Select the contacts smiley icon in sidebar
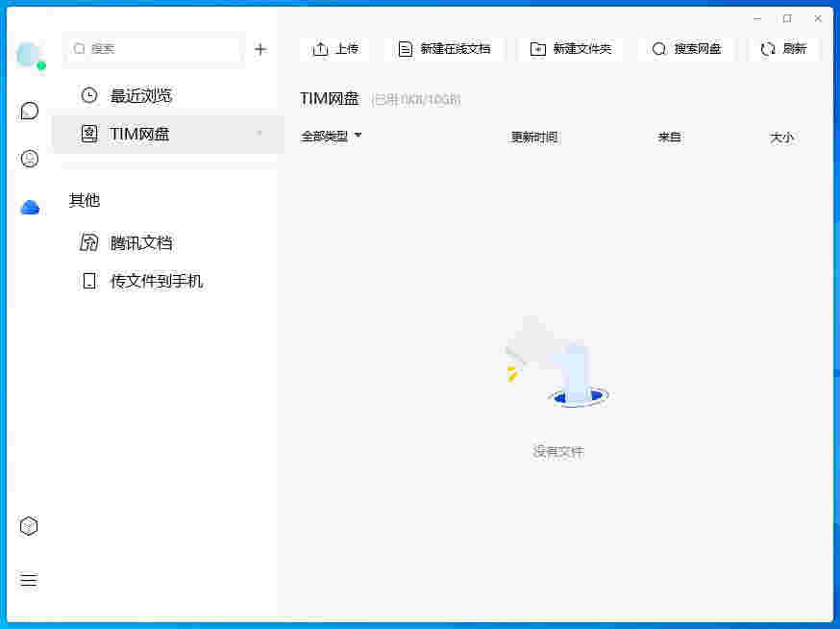The width and height of the screenshot is (840, 629). click(x=29, y=158)
